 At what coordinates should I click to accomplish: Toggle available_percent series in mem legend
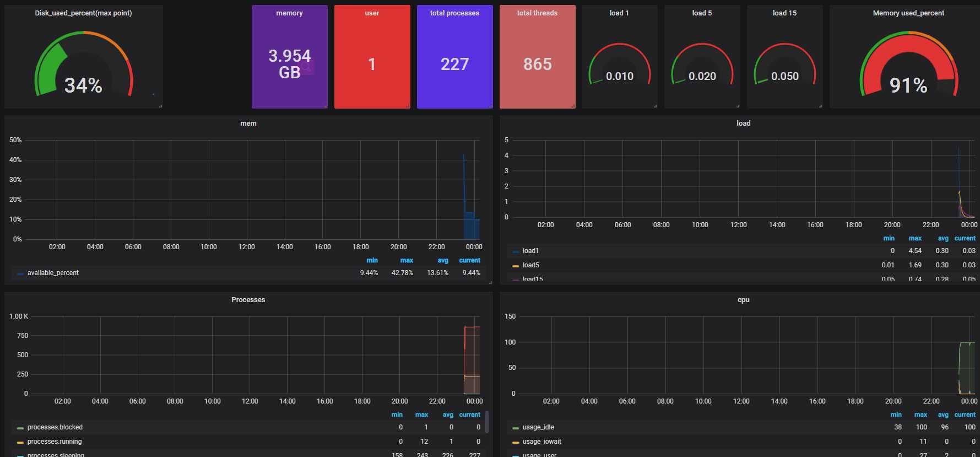pyautogui.click(x=53, y=273)
